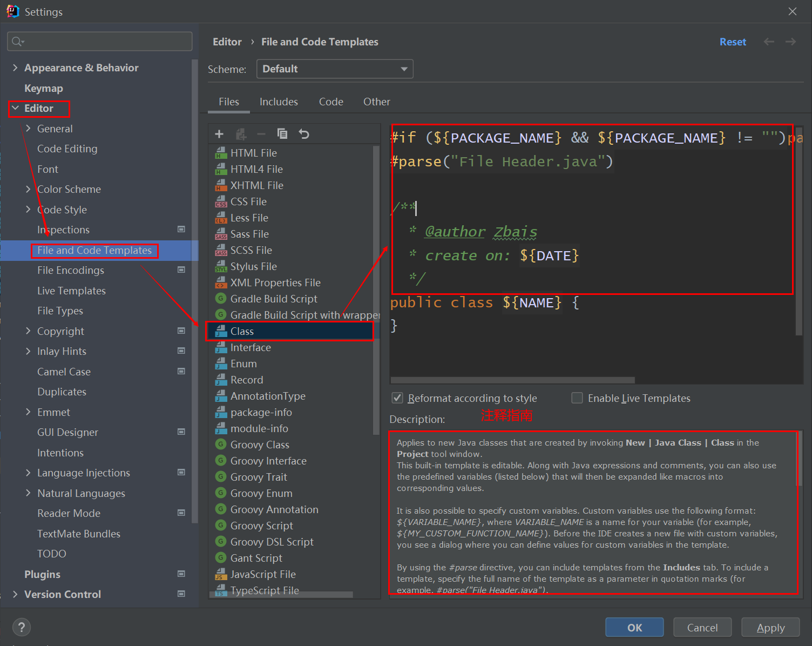Select the Groovy DSL Script template
This screenshot has height=646, width=812.
click(272, 542)
